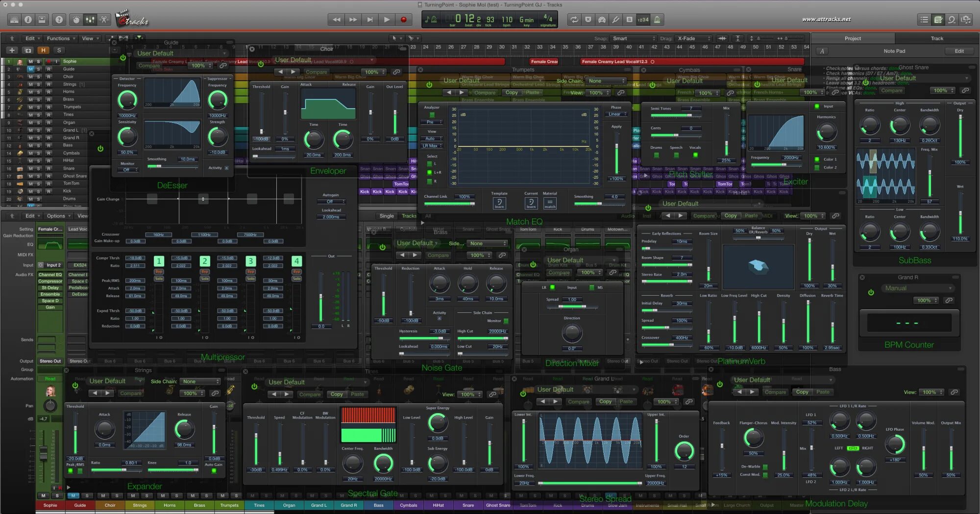Viewport: 980px width, 514px height.
Task: Open the Media Browser icon
Action: pyautogui.click(x=966, y=20)
